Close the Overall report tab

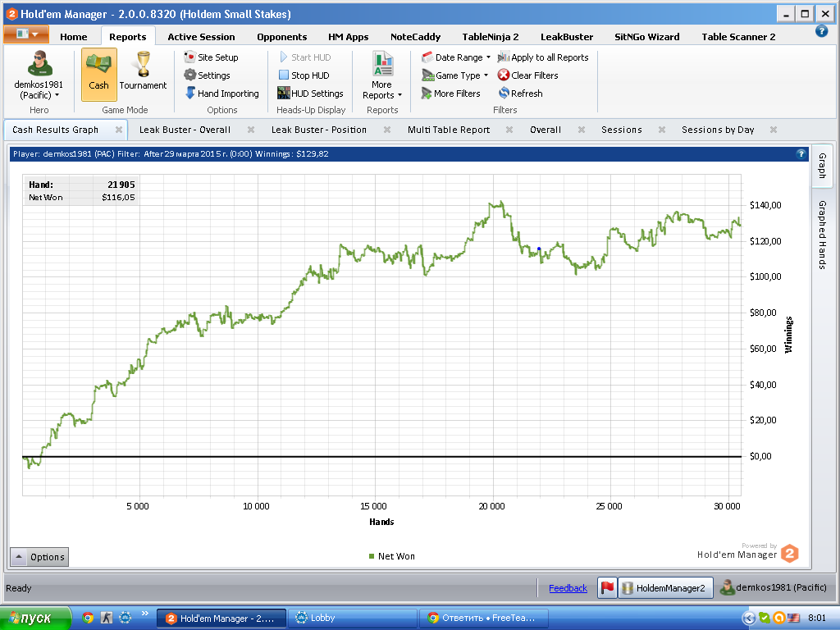[x=582, y=130]
